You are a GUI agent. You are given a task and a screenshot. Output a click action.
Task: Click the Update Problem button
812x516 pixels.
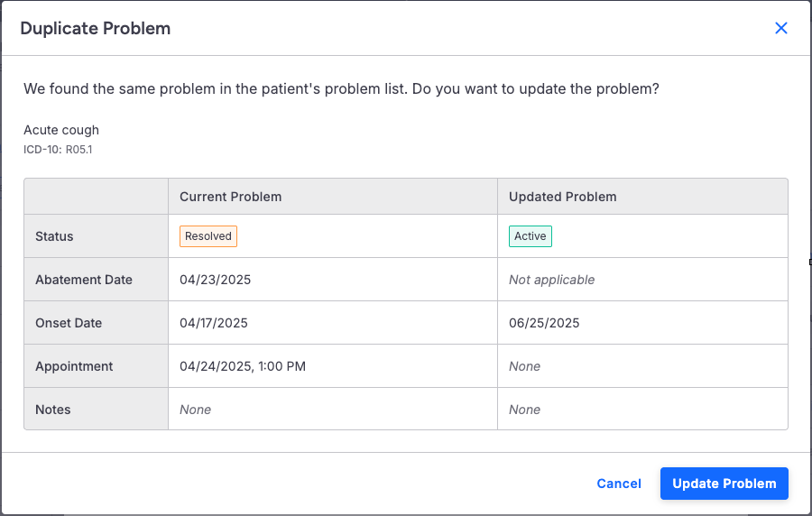[x=724, y=484]
